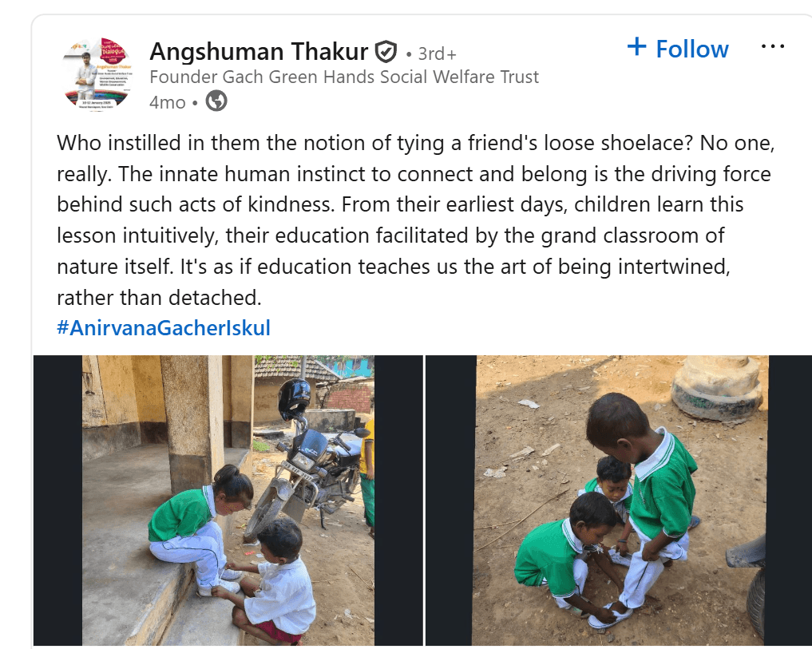Open the right photo of three children
812x649 pixels.
pos(622,500)
